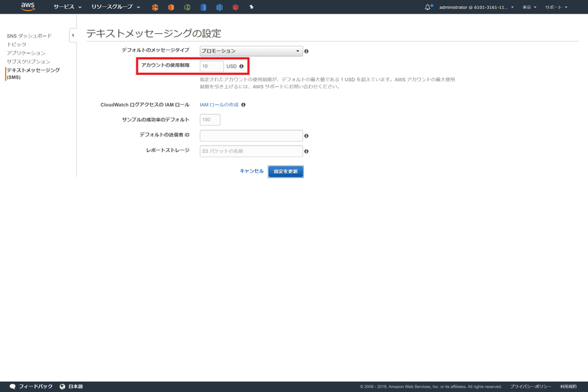588x392 pixels.
Task: Click the globe language icon
Action: point(63,387)
